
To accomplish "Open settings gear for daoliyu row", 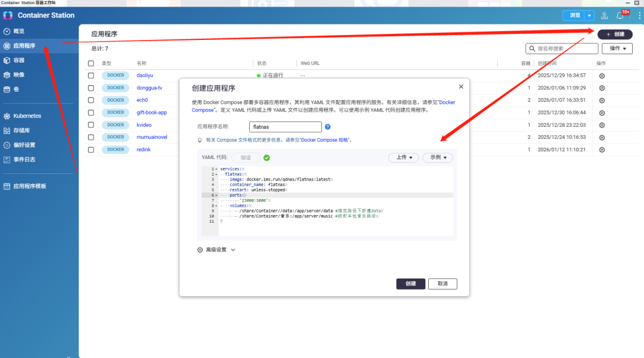I will coord(602,76).
